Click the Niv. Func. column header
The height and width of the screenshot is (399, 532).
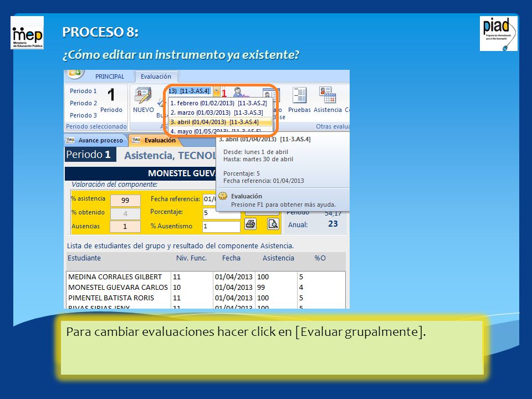pos(191,258)
